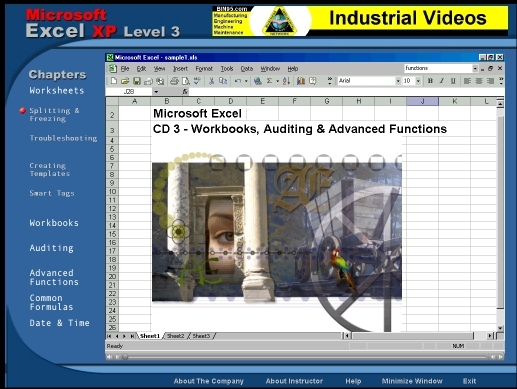Click the Save floppy disk icon
517x389 pixels.
coord(137,81)
